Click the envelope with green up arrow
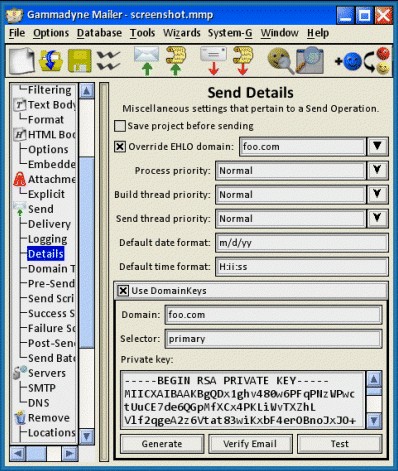Image resolution: width=398 pixels, height=471 pixels. tap(146, 60)
